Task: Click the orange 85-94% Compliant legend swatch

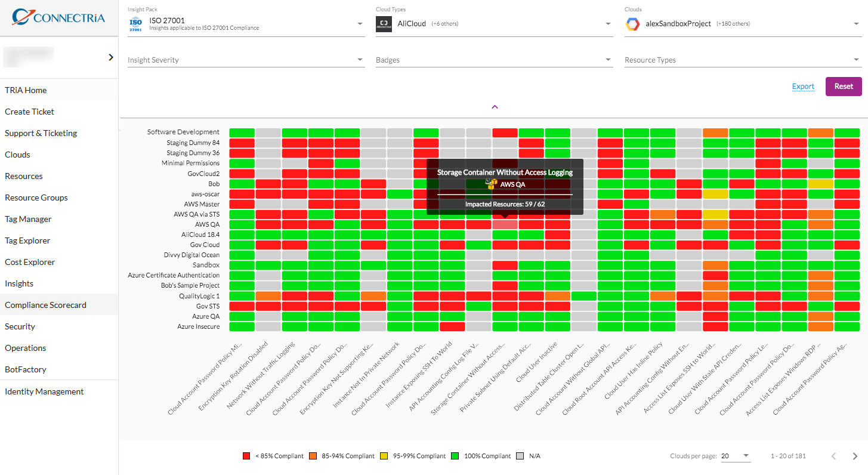Action: point(313,456)
